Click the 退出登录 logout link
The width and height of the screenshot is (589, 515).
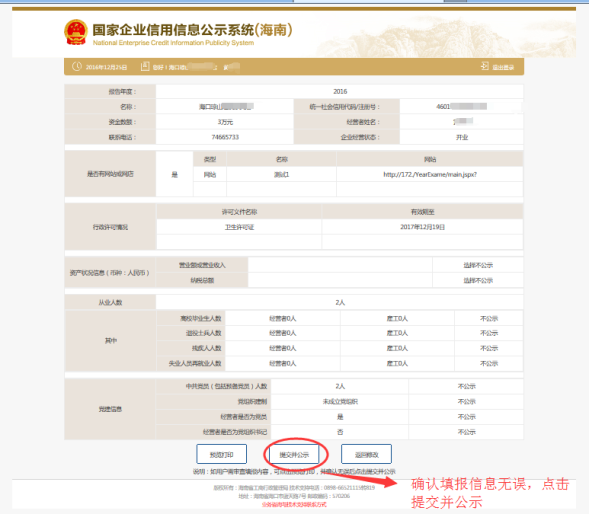click(503, 67)
